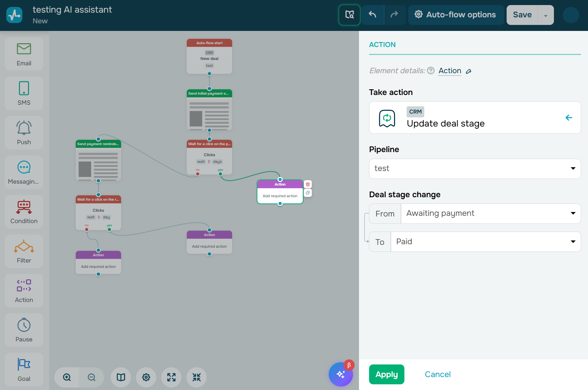Image resolution: width=588 pixels, height=390 pixels.
Task: Select the Email element in sidebar
Action: pos(24,54)
